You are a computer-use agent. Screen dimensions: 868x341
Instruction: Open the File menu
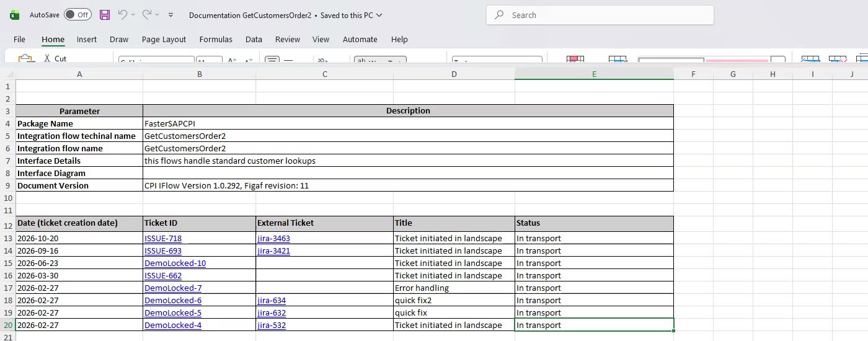click(19, 39)
